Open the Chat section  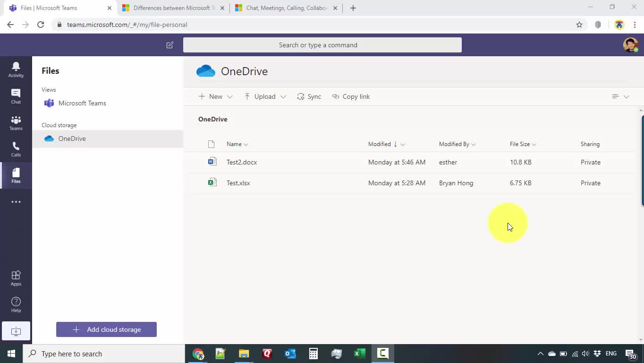(16, 96)
